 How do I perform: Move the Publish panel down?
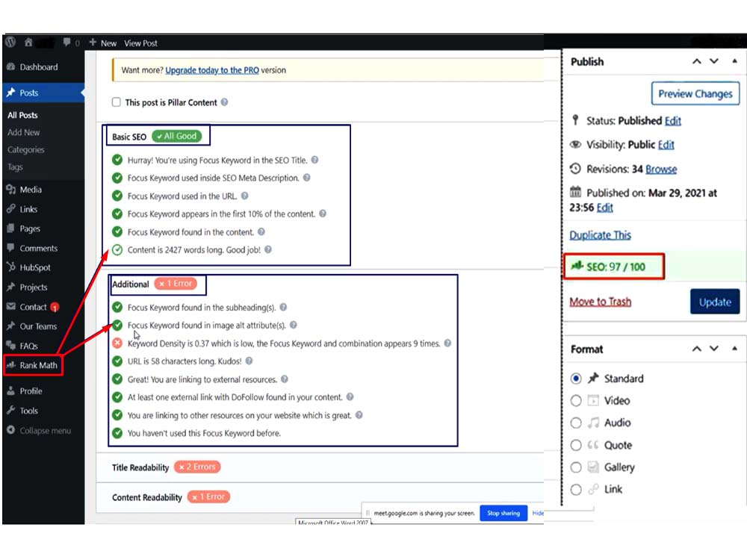713,61
